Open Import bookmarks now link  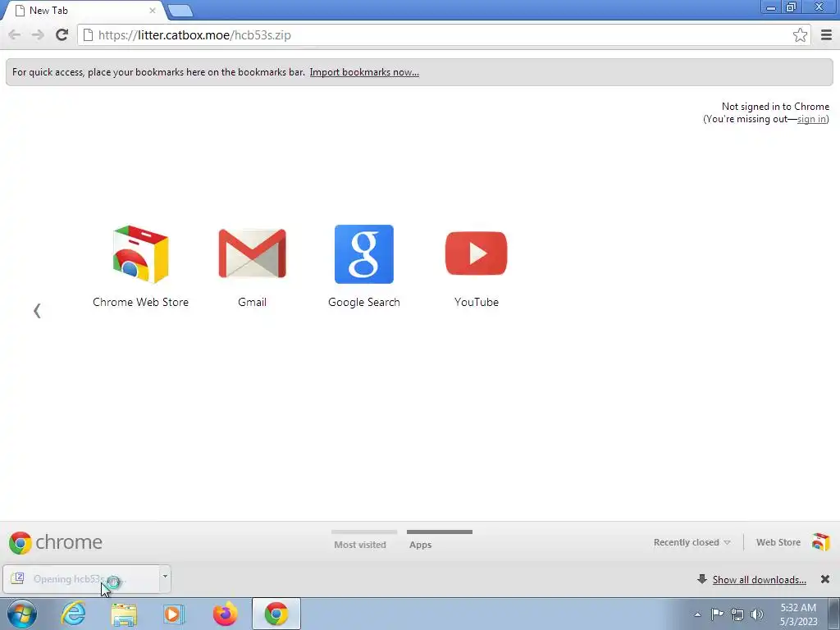click(364, 72)
